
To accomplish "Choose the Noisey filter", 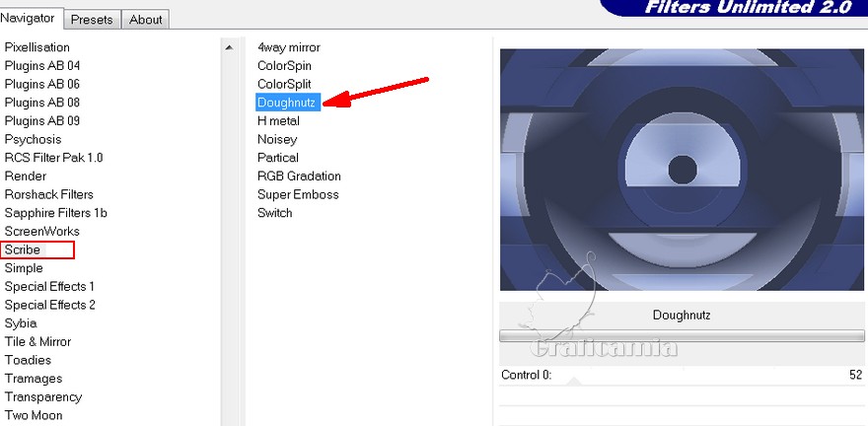I will click(x=277, y=139).
